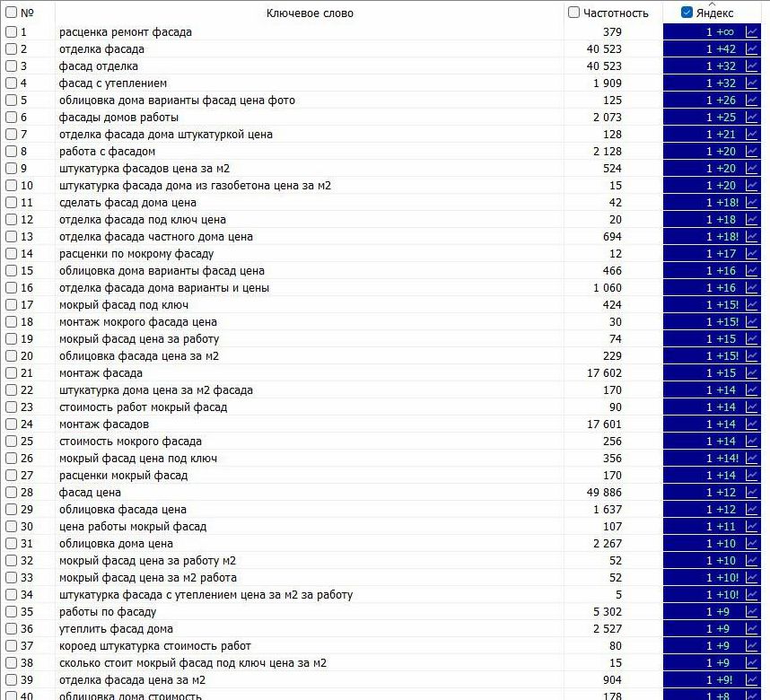This screenshot has width=770, height=700.
Task: Enable the Частотность column checkbox
Action: coord(574,13)
